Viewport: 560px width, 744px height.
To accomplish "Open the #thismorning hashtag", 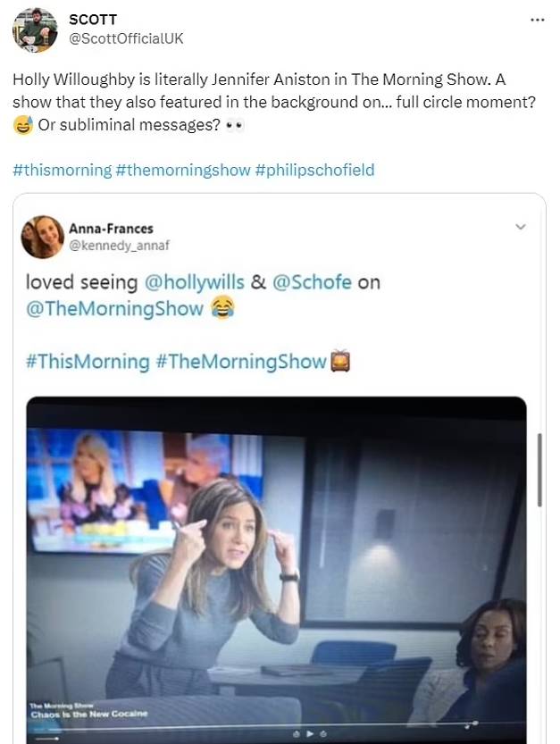I will [x=62, y=170].
